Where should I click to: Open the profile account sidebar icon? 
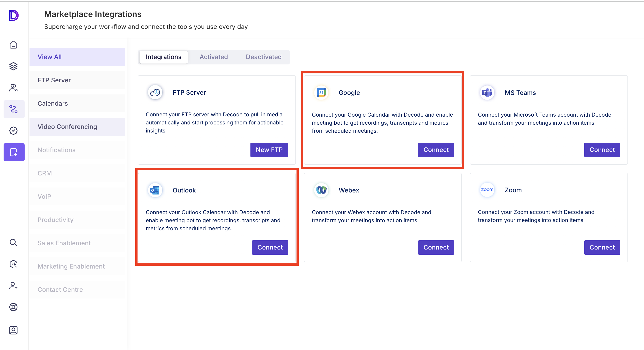click(x=13, y=330)
